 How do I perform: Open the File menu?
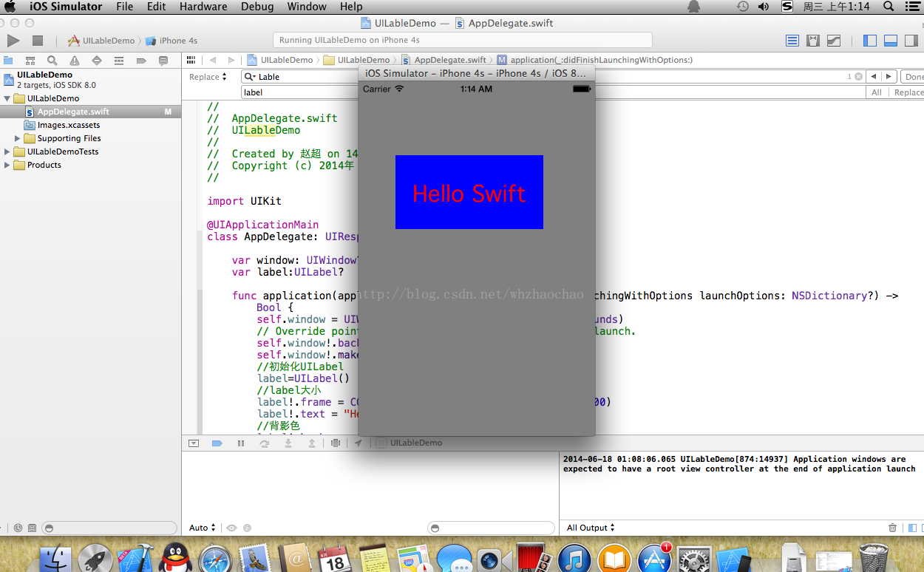tap(125, 7)
